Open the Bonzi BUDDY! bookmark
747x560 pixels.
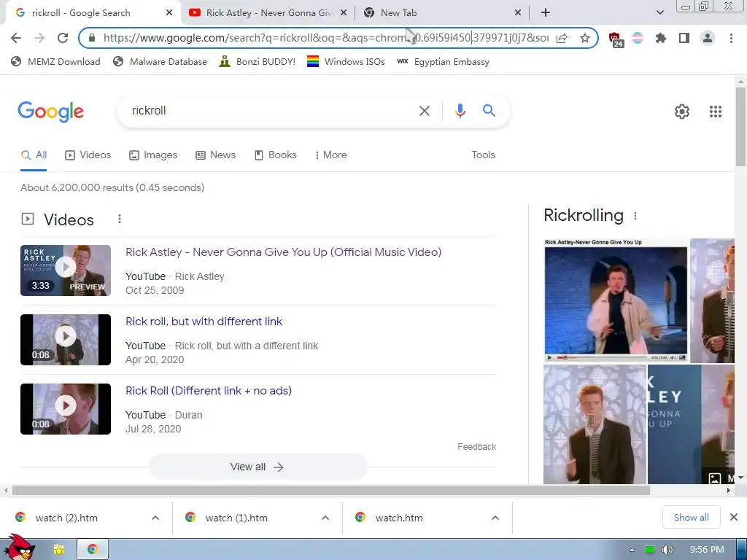click(258, 61)
